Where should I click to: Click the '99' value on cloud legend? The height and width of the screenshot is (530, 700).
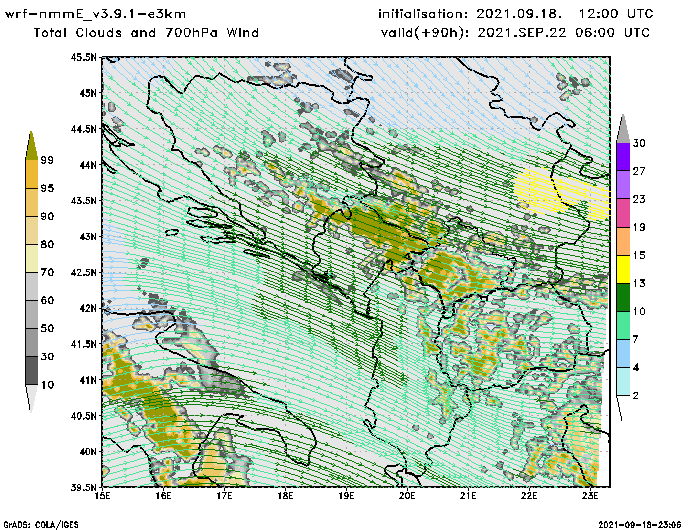click(x=47, y=160)
